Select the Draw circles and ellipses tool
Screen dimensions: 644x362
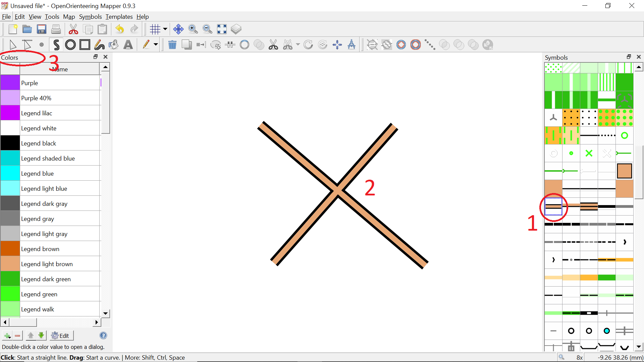70,45
